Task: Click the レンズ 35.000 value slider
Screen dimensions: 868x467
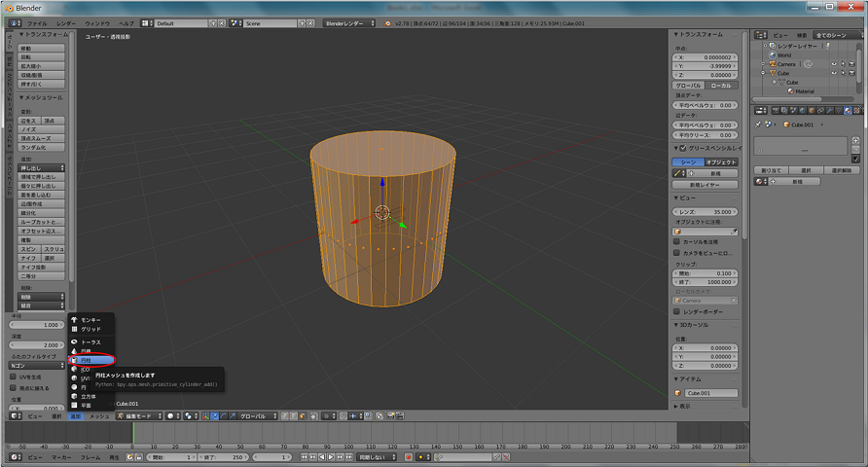Action: click(705, 210)
